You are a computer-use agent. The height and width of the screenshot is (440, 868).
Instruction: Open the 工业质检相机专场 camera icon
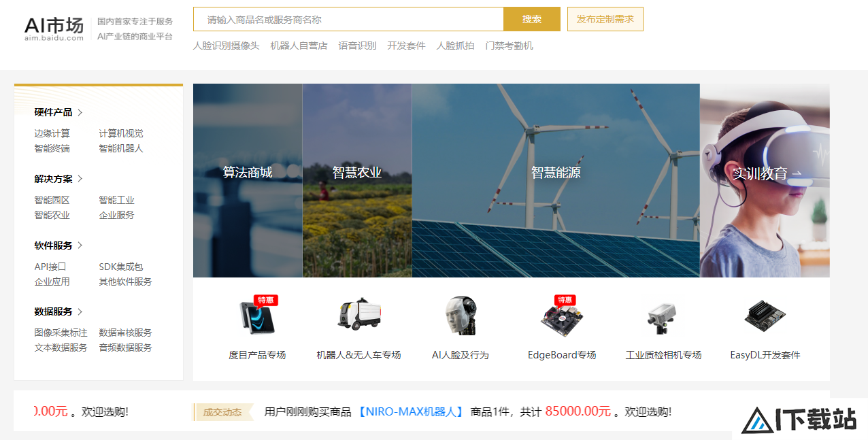coord(662,318)
